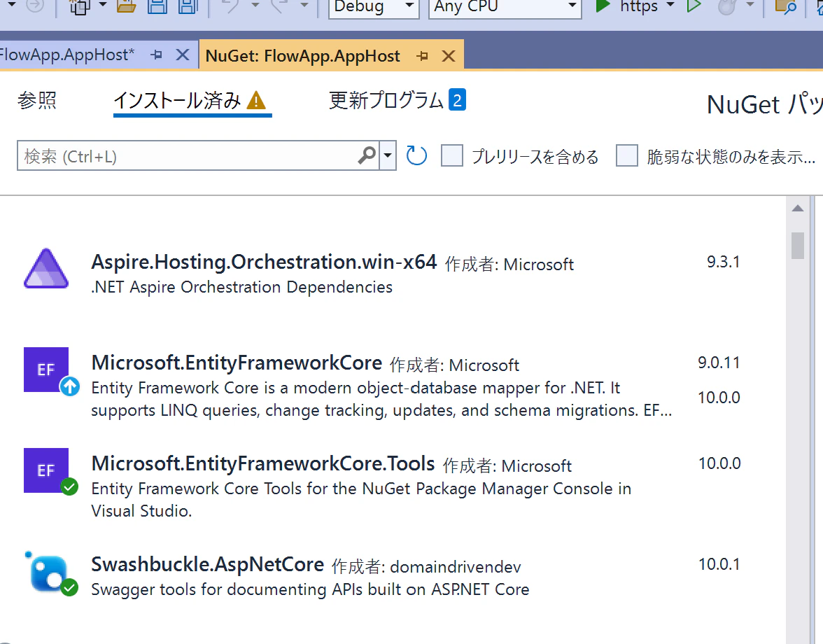This screenshot has height=644, width=823.
Task: Click the Save All icon
Action: (x=188, y=6)
